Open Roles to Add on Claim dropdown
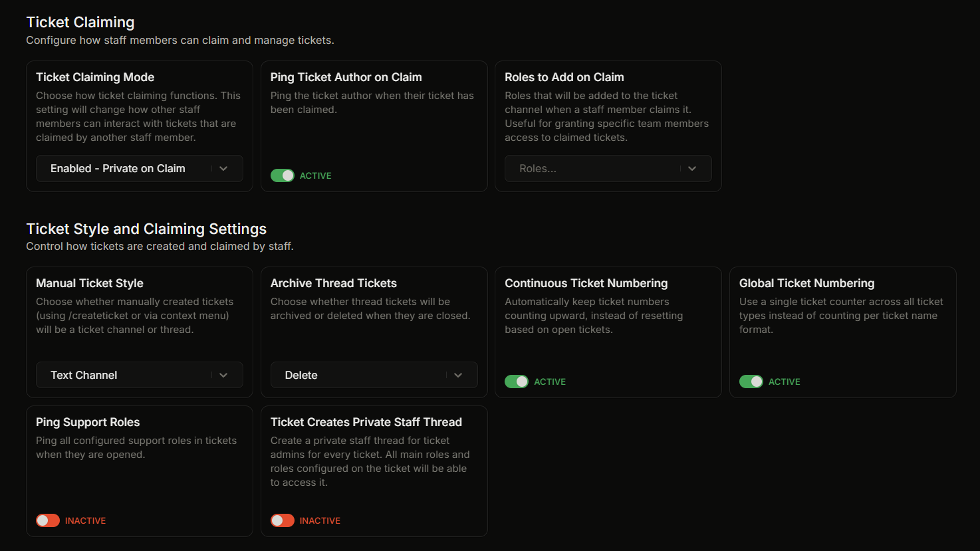The width and height of the screenshot is (980, 551). 608,169
